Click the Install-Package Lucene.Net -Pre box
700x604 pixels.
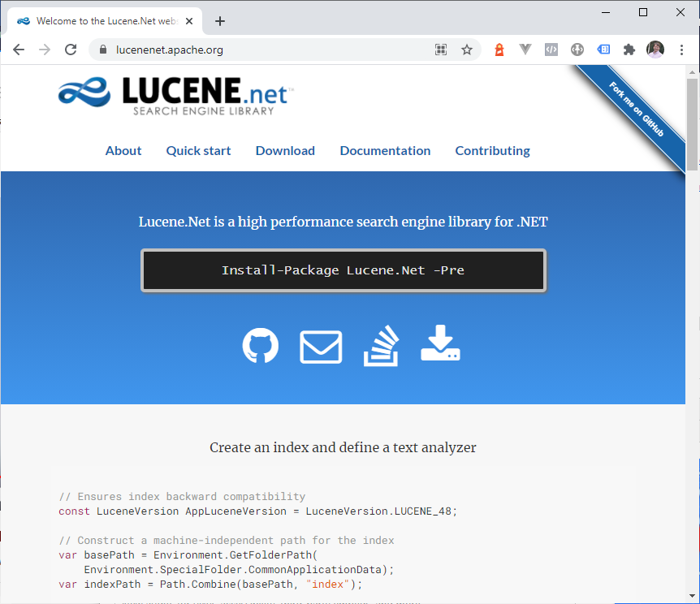pos(344,270)
